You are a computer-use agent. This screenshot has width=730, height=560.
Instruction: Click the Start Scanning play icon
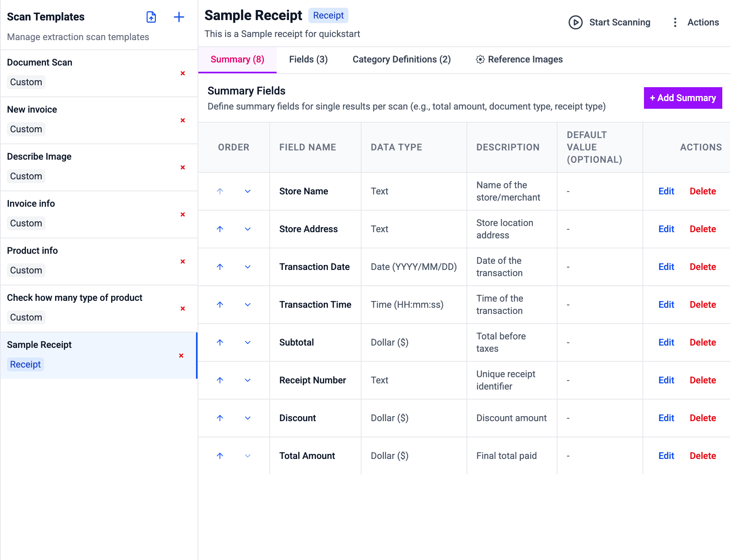coord(575,22)
